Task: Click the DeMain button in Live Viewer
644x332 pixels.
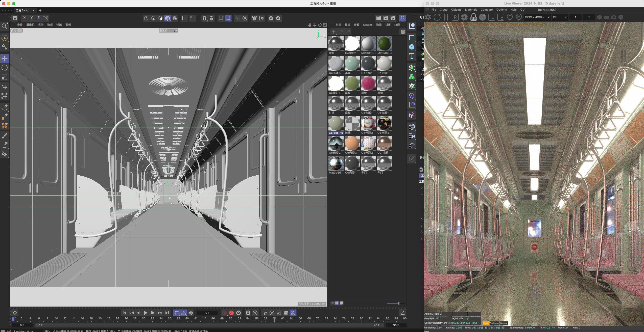Action: [494, 323]
